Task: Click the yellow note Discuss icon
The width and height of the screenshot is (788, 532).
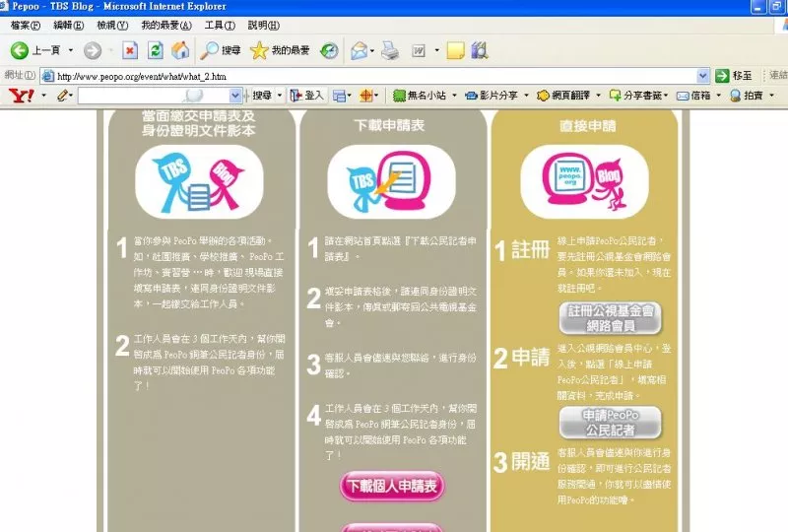Action: [455, 50]
